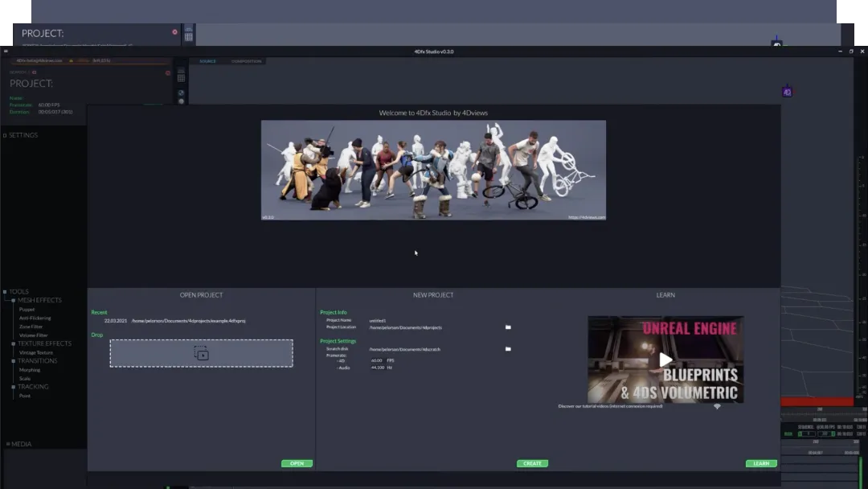This screenshot has height=489, width=868.
Task: Select the Vintage Texture effect
Action: (x=36, y=352)
